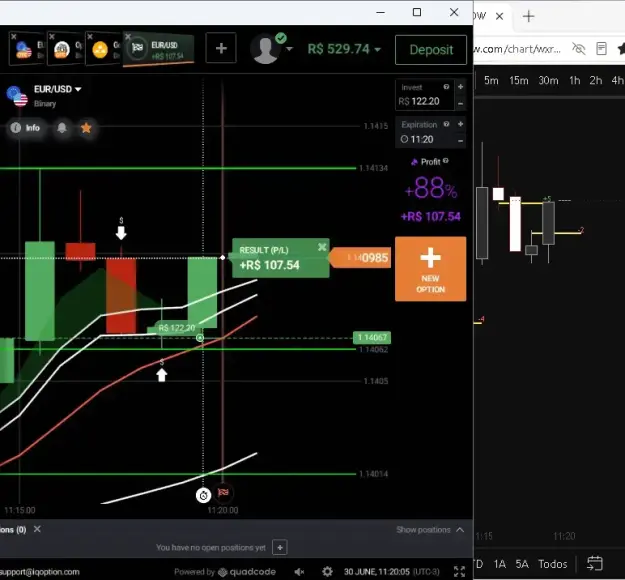
Task: Open a new browser tab with plus
Action: click(x=529, y=16)
